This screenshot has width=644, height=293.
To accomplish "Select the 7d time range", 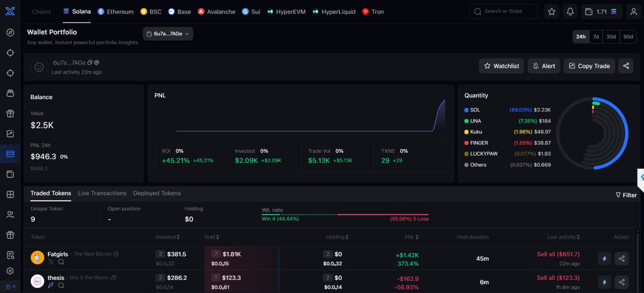I will click(596, 36).
